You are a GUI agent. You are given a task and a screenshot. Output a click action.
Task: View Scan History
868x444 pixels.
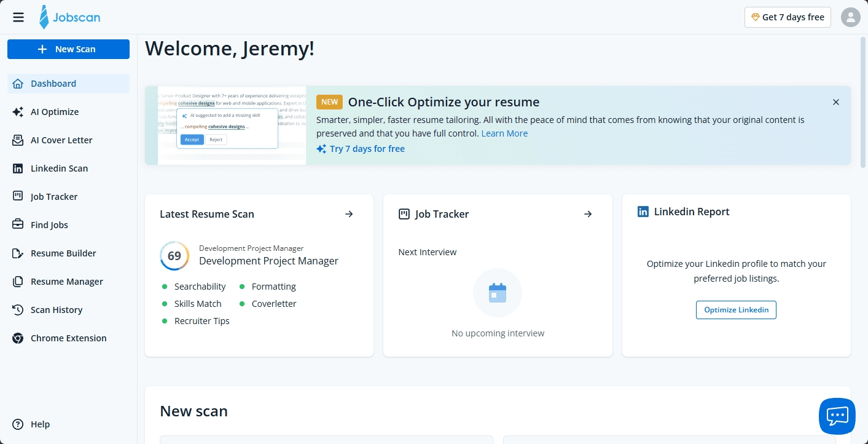(57, 309)
